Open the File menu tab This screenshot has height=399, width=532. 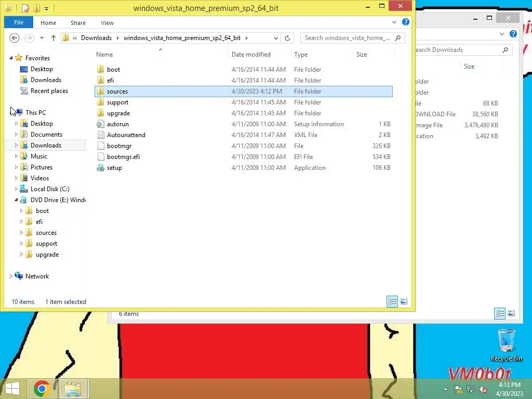coord(19,22)
